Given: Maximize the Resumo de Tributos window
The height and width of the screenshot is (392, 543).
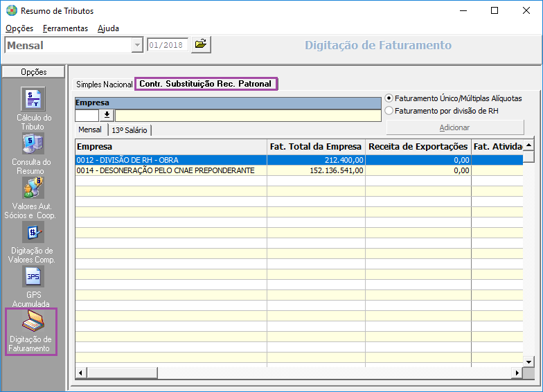Looking at the screenshot, I should click(x=495, y=11).
